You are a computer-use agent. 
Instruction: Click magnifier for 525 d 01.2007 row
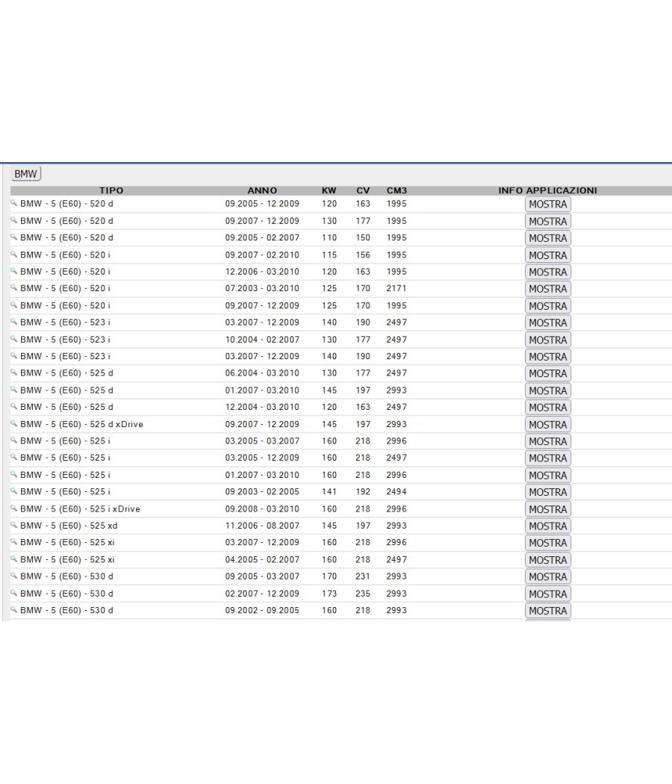[x=14, y=390]
